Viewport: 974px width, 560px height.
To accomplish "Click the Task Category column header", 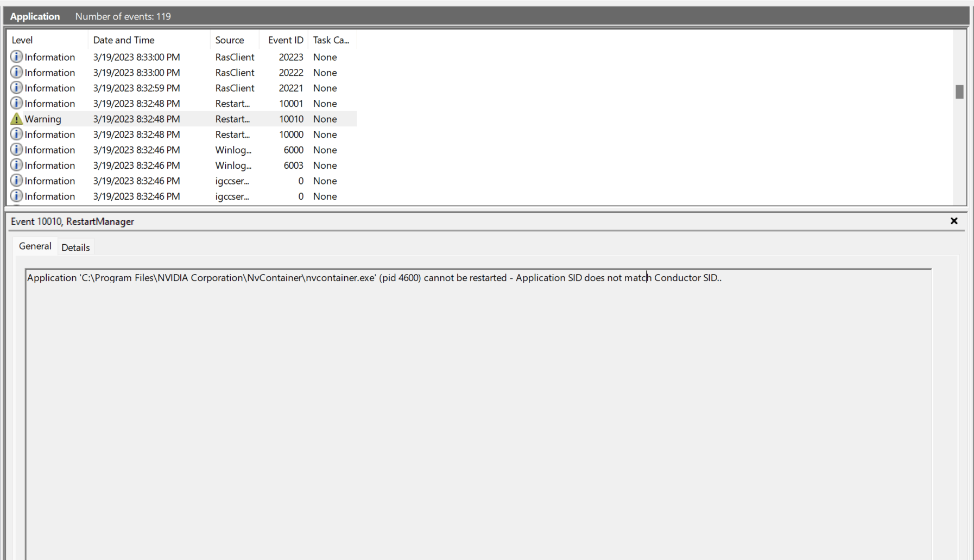I will (332, 40).
